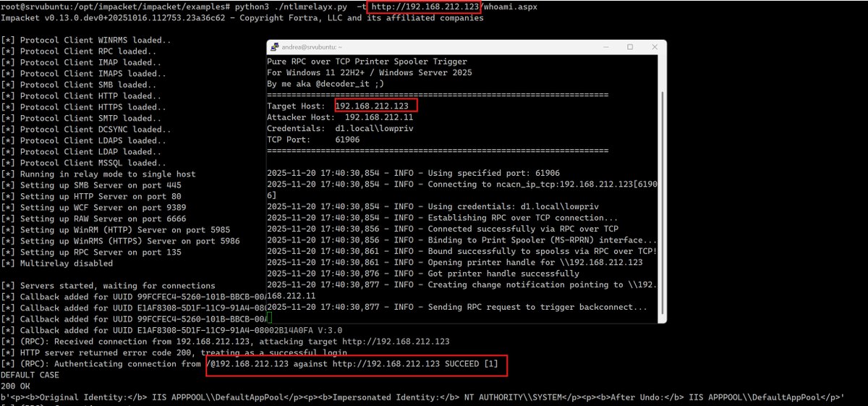Viewport: 868px width, 406px height.
Task: Click '(RPC): Received connection from 192.168.212.123' line
Action: 225,342
